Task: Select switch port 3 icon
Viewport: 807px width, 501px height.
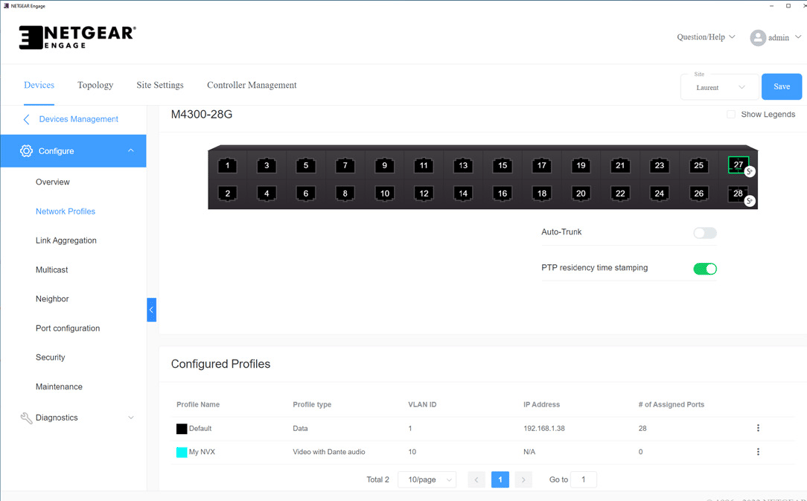Action: [267, 165]
